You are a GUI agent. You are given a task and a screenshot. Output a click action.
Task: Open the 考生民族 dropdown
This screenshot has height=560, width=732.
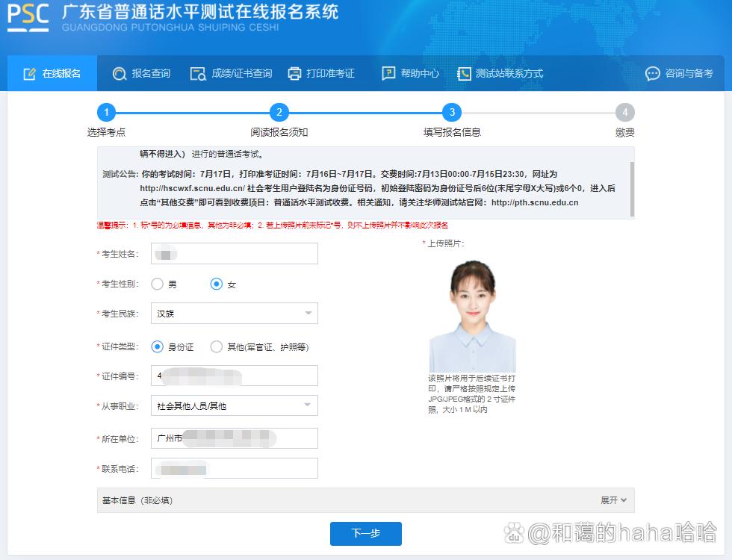coord(308,313)
